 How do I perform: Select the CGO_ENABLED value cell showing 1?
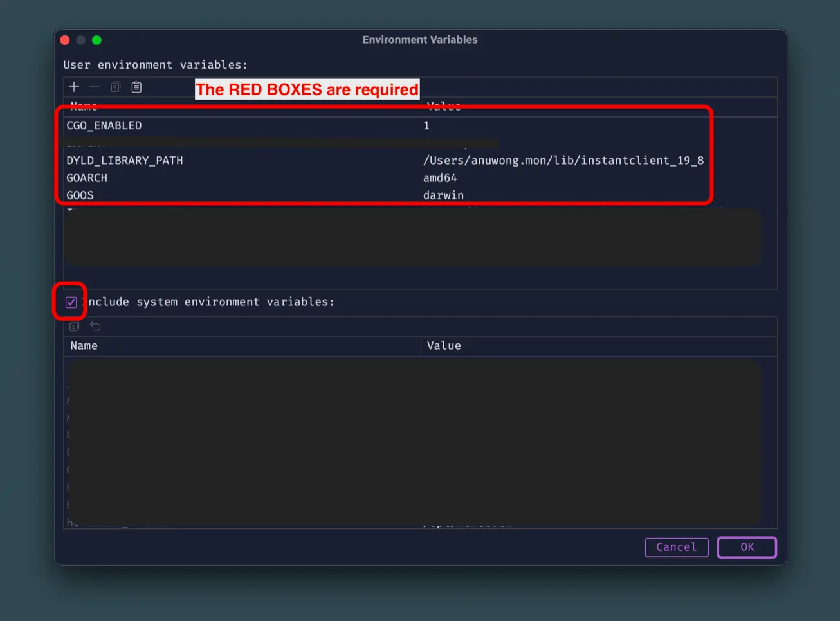pos(426,126)
